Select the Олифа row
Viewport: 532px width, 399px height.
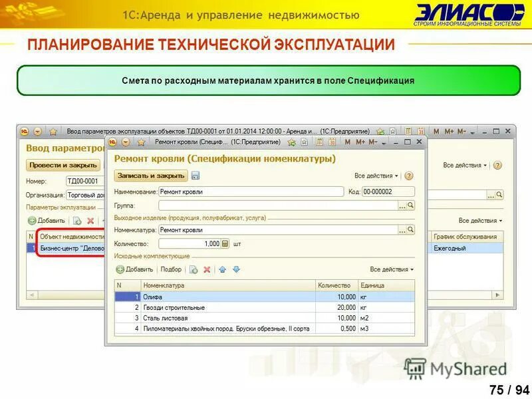265,297
